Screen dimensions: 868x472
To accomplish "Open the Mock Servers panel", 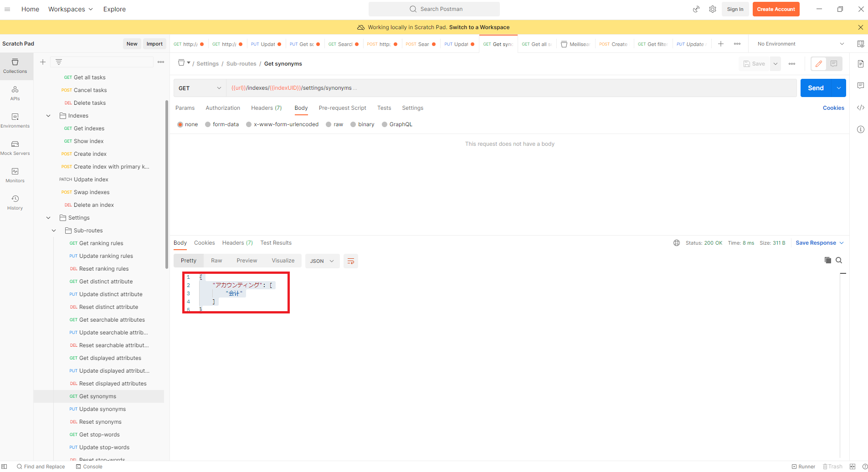I will [x=15, y=147].
